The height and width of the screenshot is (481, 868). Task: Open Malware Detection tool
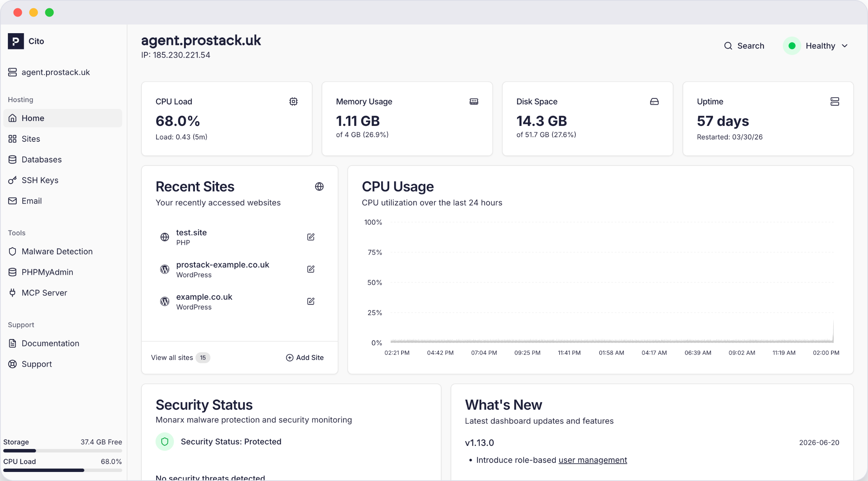click(63, 251)
